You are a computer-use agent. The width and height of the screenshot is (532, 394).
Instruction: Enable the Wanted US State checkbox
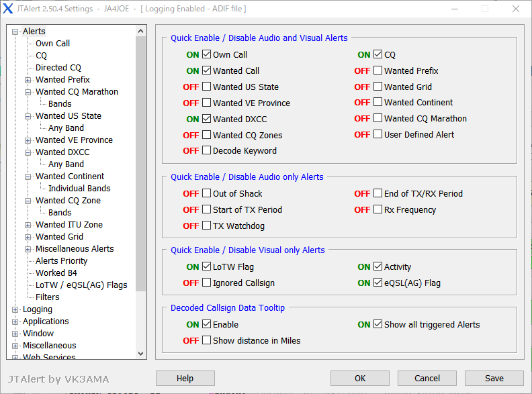pos(206,87)
